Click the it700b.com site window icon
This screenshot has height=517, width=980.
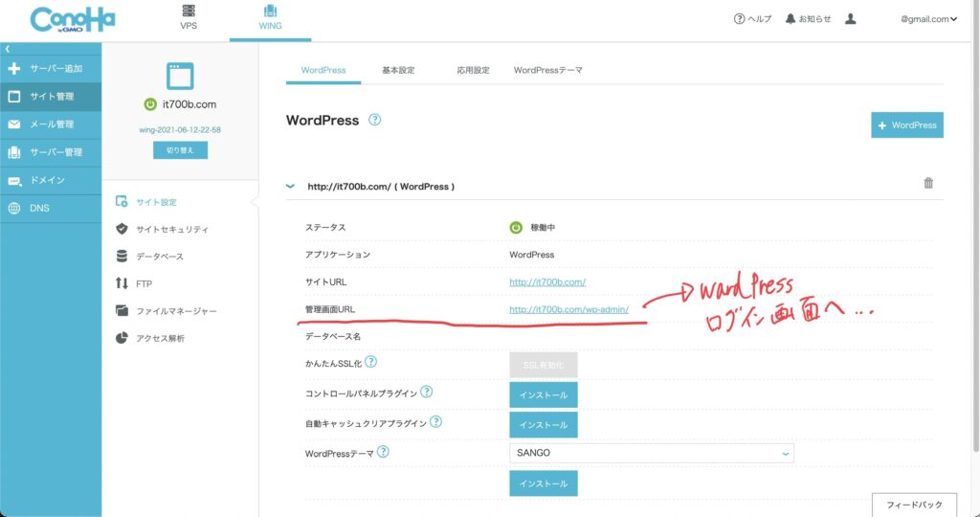180,76
